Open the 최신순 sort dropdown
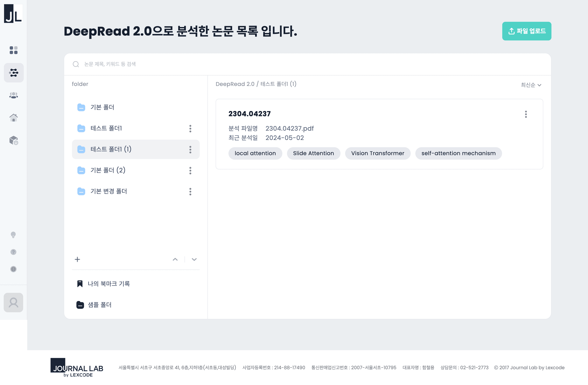The image size is (588, 385). pos(531,85)
